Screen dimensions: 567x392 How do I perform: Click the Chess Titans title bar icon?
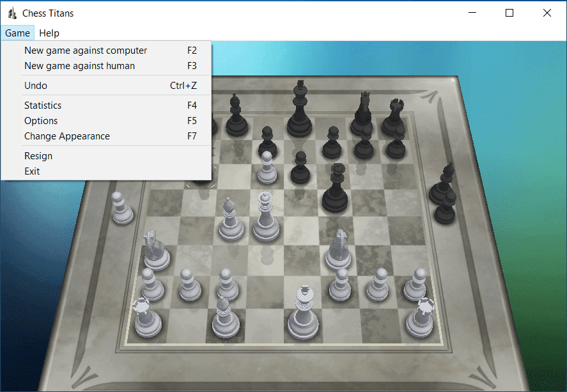click(12, 13)
